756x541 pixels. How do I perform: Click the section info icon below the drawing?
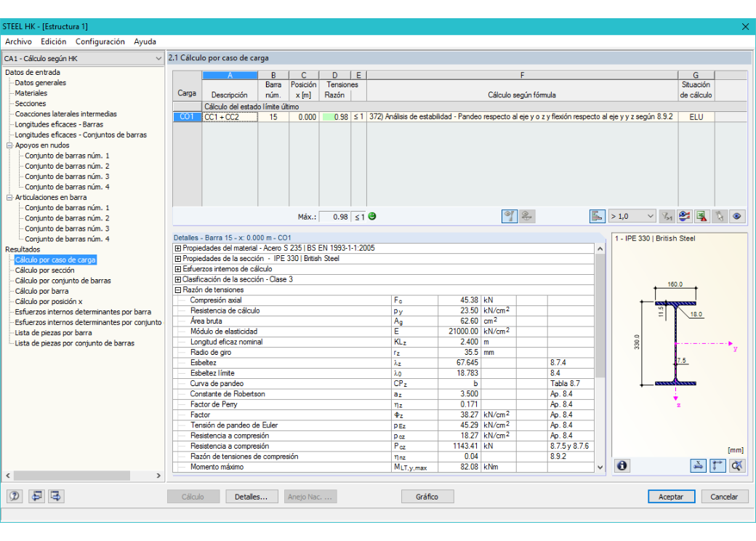coord(622,466)
